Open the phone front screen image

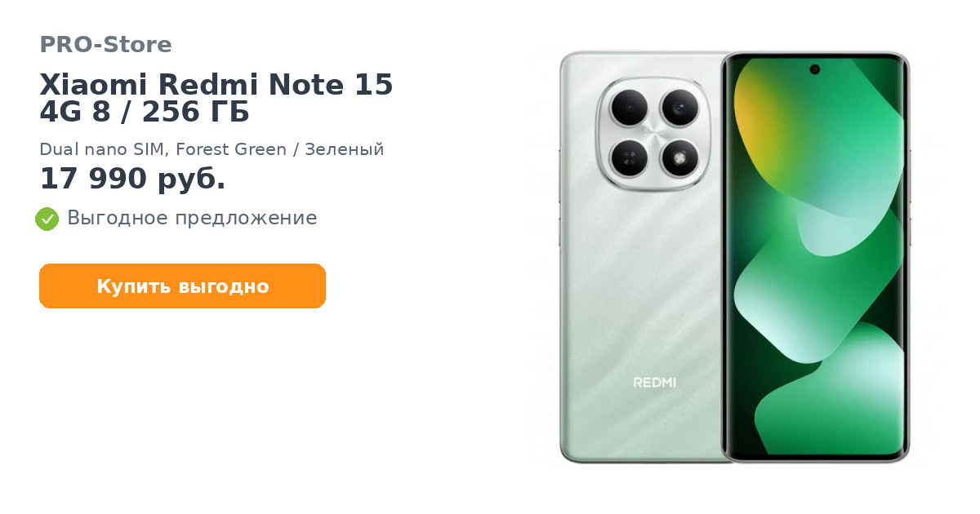click(x=816, y=257)
